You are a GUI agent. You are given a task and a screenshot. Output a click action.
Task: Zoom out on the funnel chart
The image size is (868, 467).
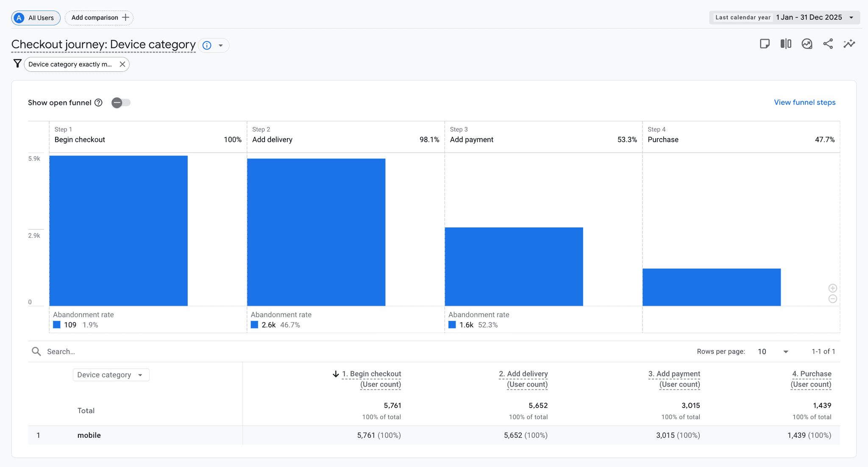click(832, 299)
